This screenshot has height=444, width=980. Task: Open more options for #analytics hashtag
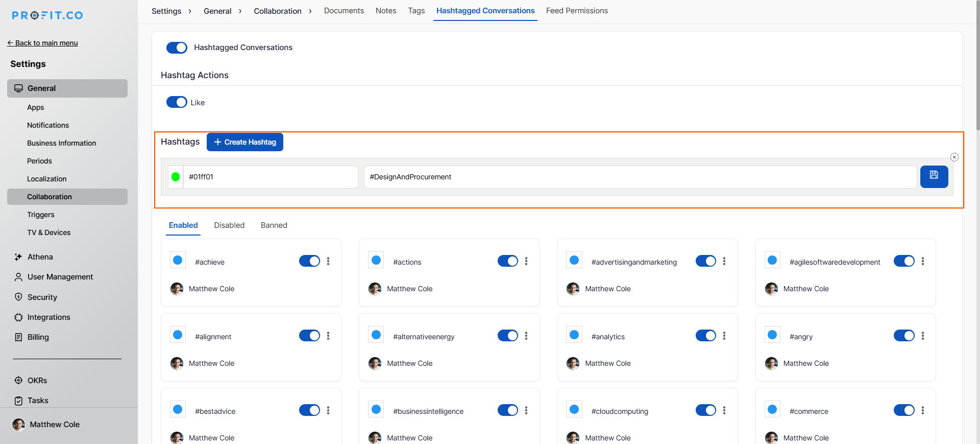[724, 336]
